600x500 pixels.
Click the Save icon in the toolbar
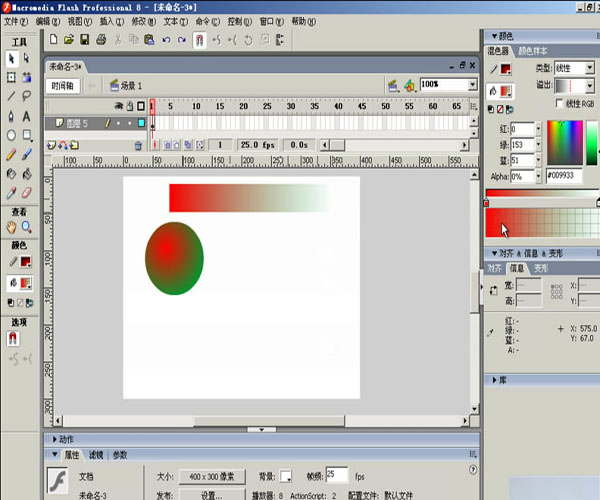[85, 40]
